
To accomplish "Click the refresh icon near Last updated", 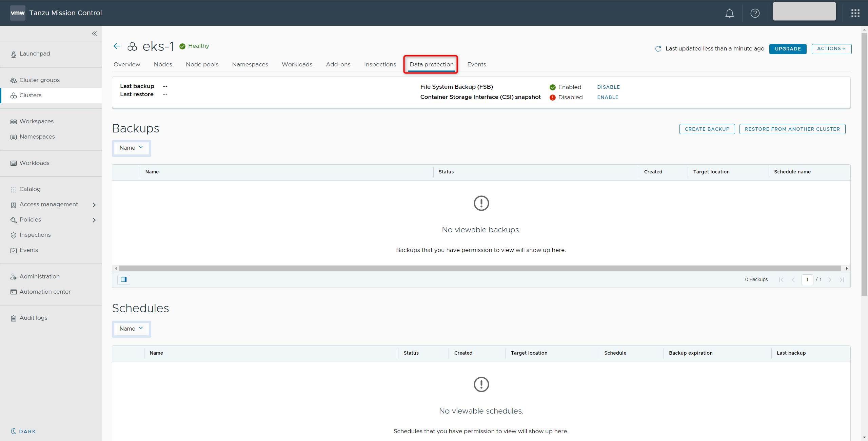I will tap(658, 49).
